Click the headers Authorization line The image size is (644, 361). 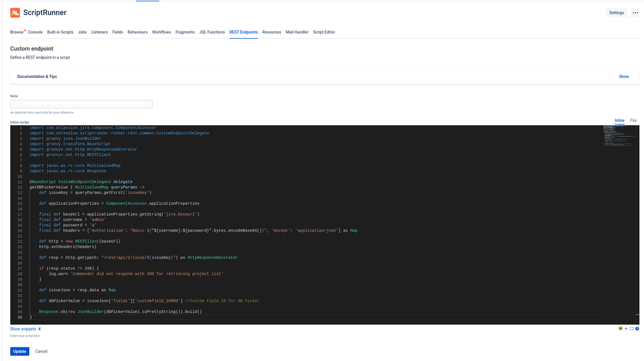tap(198, 231)
